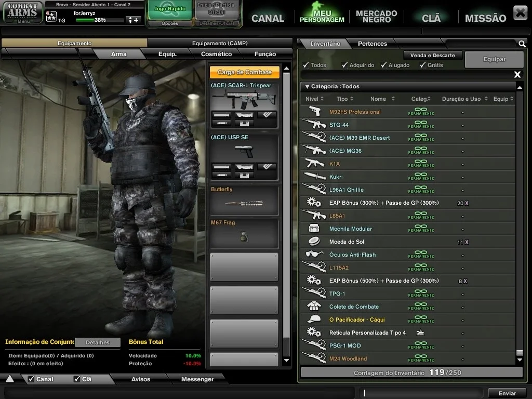Sort inventory by Duração e Uso column
The height and width of the screenshot is (399, 532).
tap(464, 99)
